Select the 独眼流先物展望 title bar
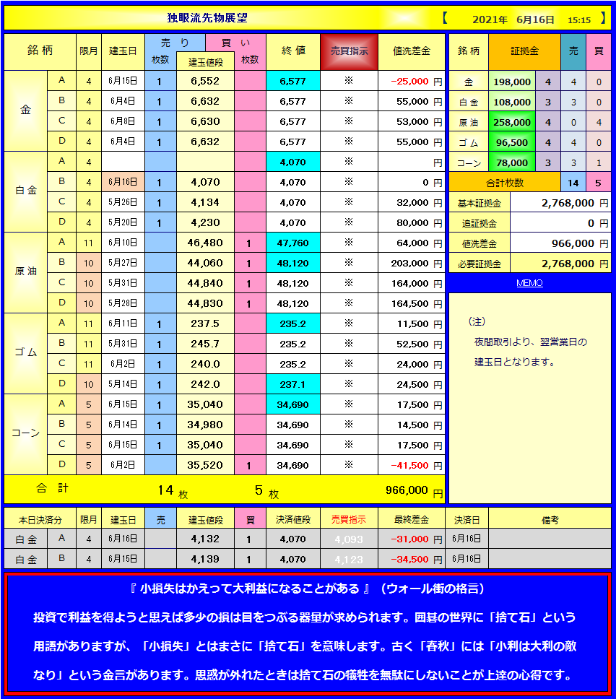This screenshot has width=616, height=699. 207,18
